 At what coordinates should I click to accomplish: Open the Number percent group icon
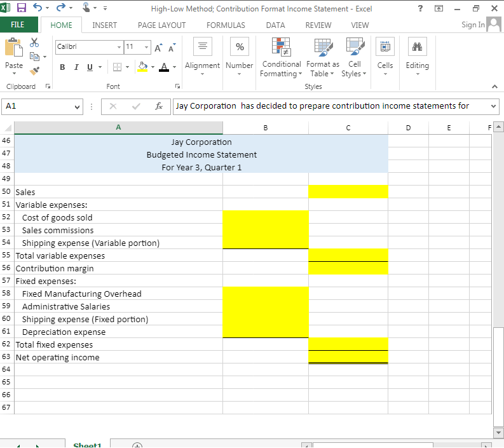click(240, 46)
